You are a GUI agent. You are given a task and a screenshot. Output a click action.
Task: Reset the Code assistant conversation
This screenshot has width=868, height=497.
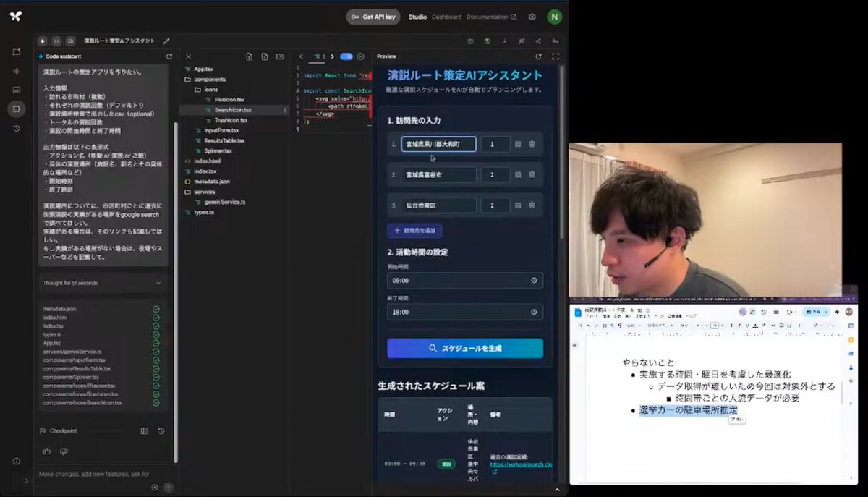click(169, 56)
